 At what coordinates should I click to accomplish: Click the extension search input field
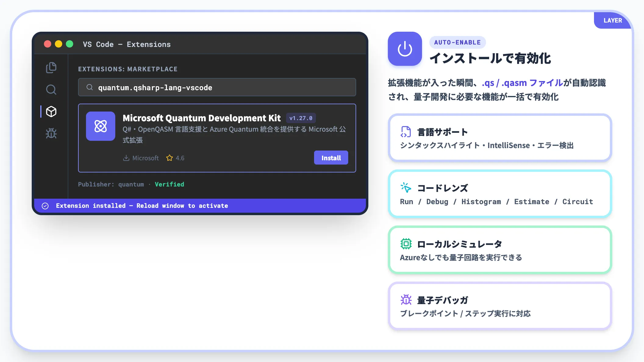[217, 87]
